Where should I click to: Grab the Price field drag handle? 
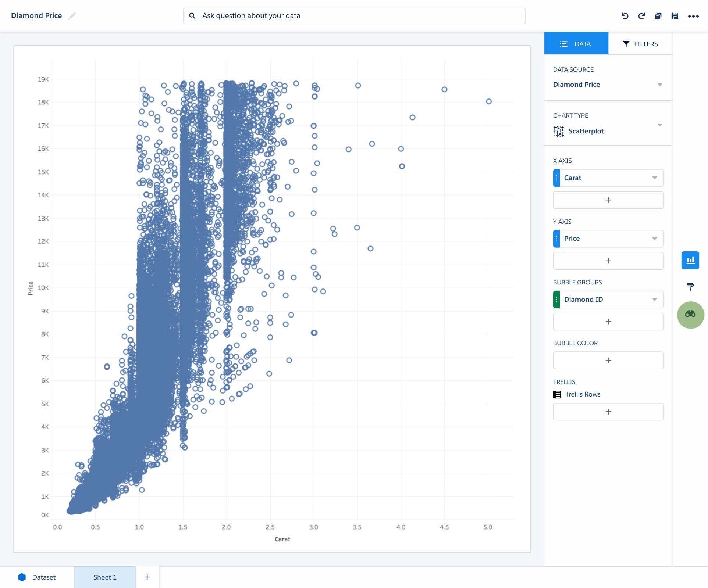(x=556, y=239)
